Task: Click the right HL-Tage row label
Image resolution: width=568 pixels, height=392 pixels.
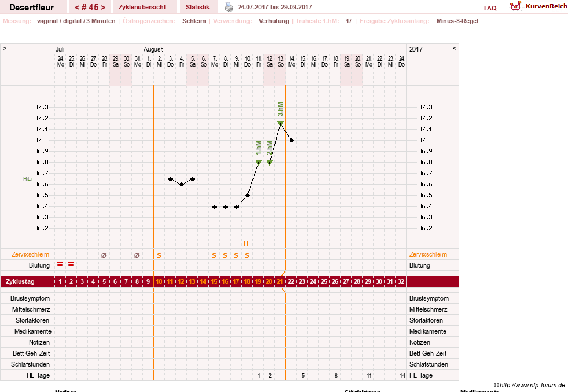Action: [421, 375]
